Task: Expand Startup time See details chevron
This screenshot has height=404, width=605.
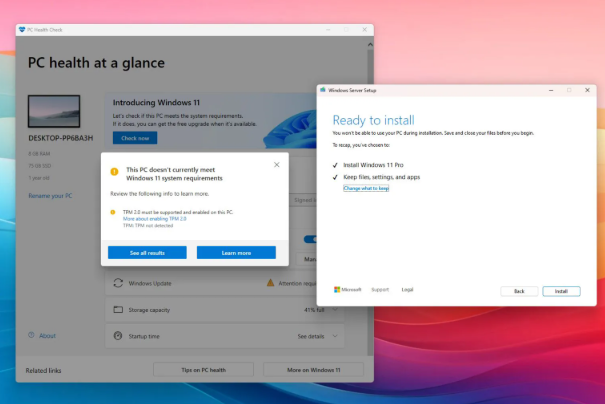Action: (335, 336)
